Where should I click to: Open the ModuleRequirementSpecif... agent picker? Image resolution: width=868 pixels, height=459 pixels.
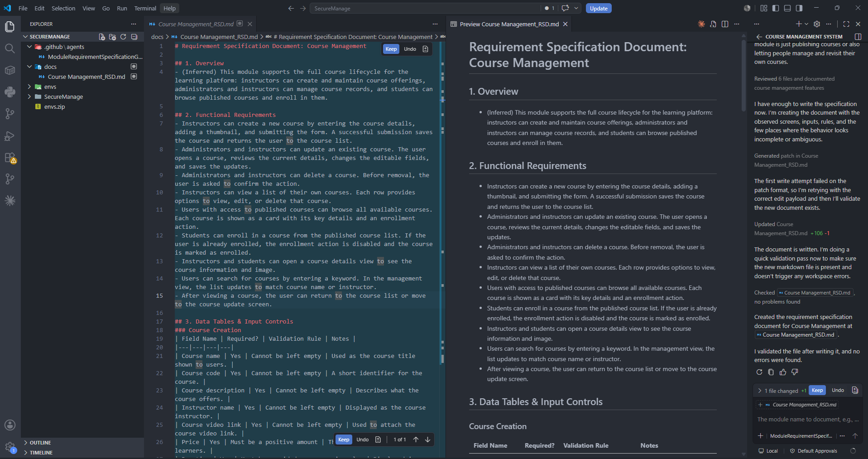[x=801, y=436]
